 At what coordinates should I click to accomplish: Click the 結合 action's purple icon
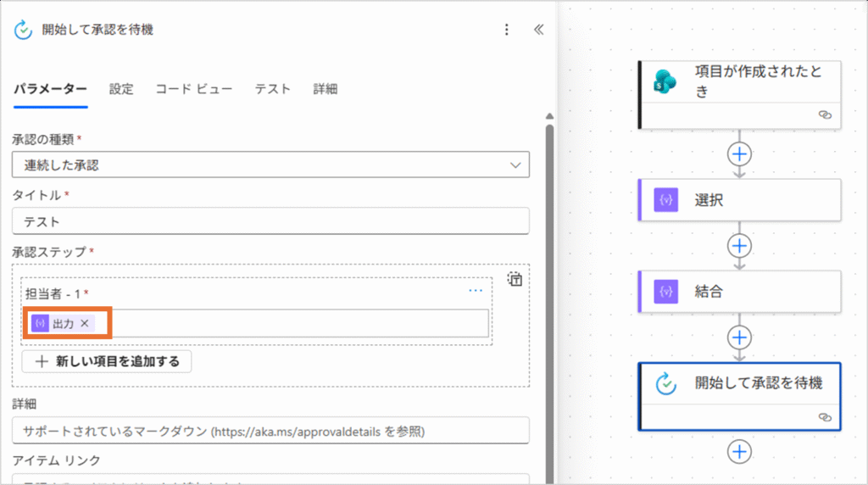pyautogui.click(x=667, y=292)
